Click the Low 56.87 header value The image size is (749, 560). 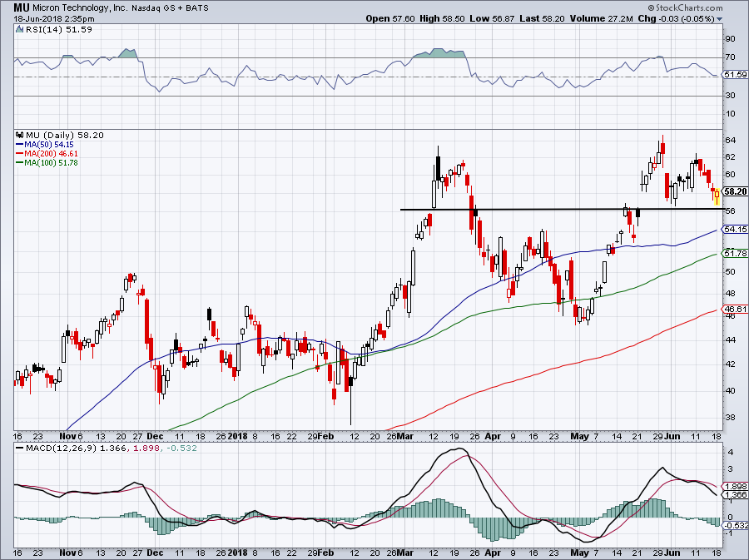point(492,18)
